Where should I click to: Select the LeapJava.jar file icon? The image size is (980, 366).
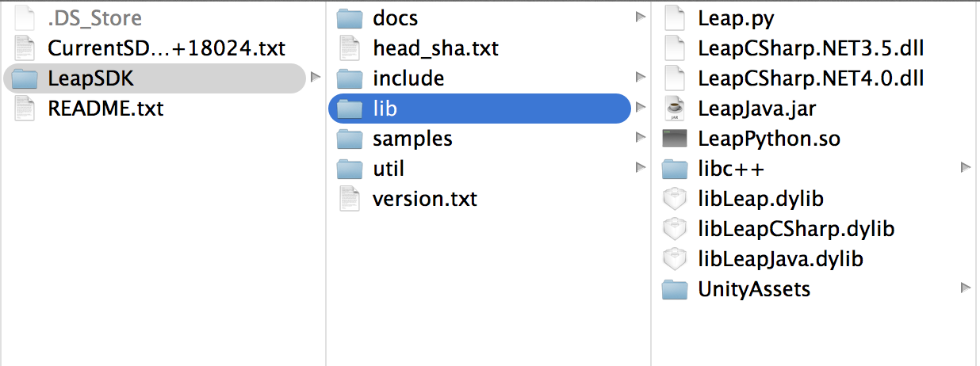pyautogui.click(x=674, y=109)
